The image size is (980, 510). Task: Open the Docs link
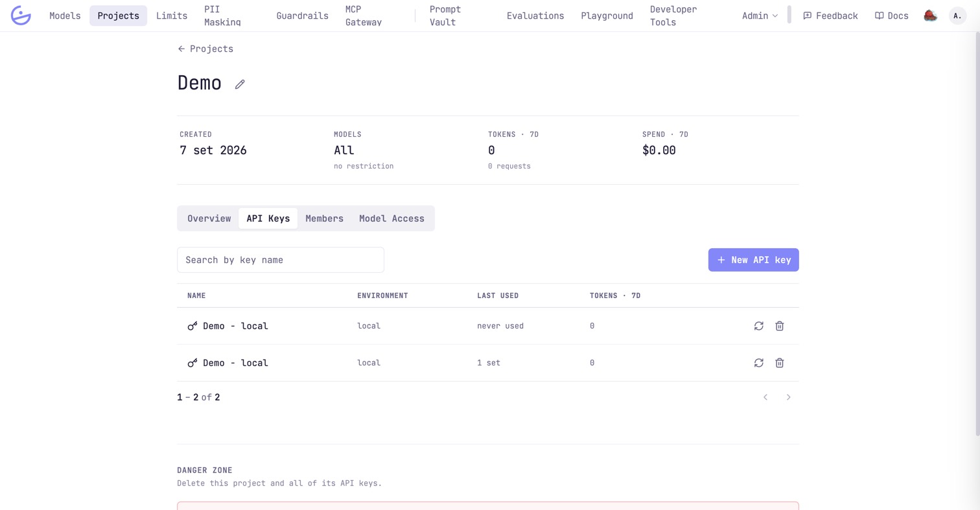point(891,16)
